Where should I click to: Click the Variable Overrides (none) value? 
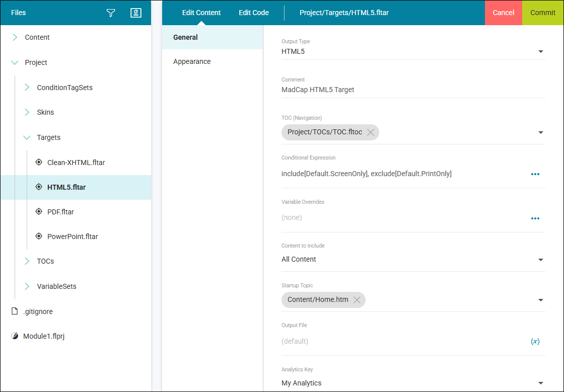point(292,217)
